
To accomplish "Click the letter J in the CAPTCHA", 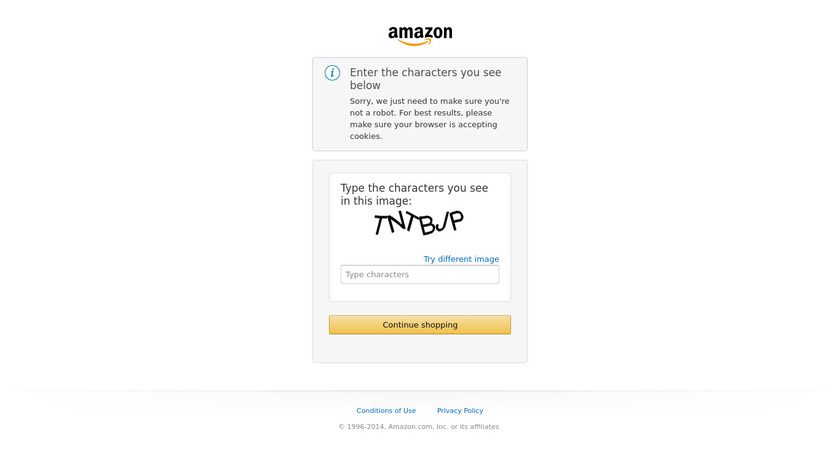I will click(441, 222).
